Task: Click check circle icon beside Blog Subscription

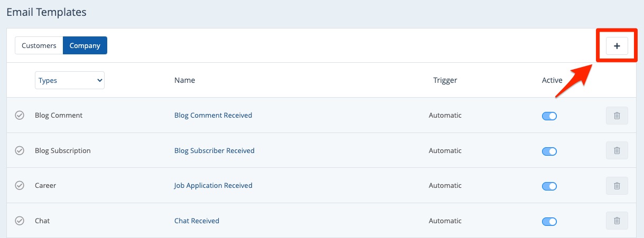Action: tap(20, 151)
